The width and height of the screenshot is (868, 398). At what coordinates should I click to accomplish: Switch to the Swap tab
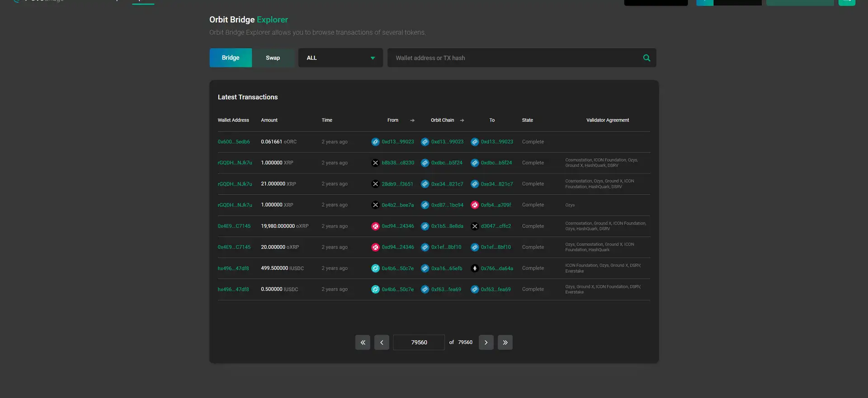(x=273, y=58)
